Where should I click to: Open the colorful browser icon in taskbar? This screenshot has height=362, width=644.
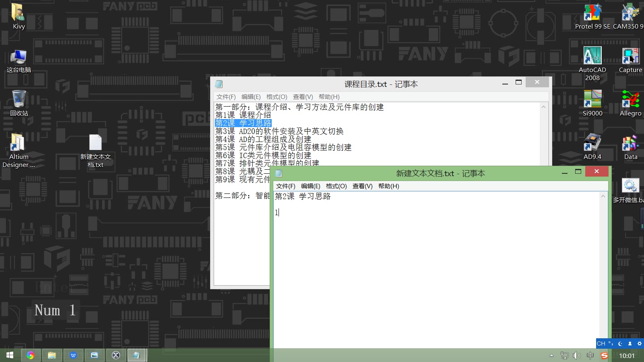point(31,355)
